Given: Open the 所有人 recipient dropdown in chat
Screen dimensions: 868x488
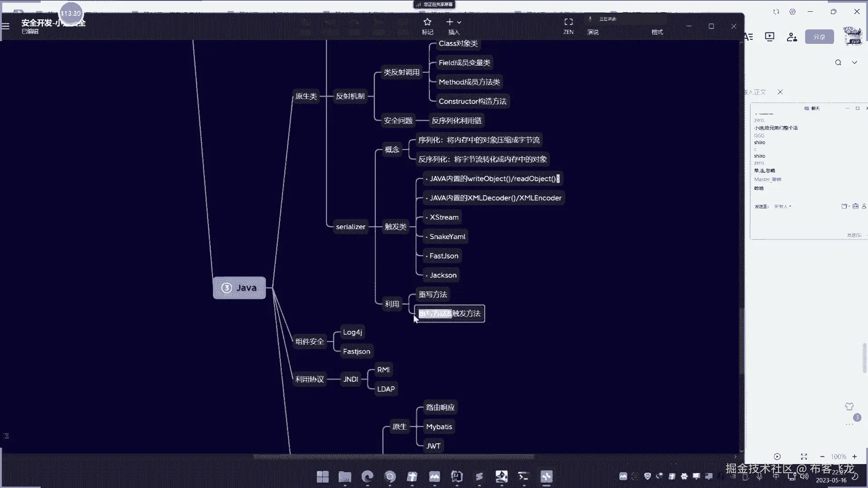Looking at the screenshot, I should coord(783,206).
